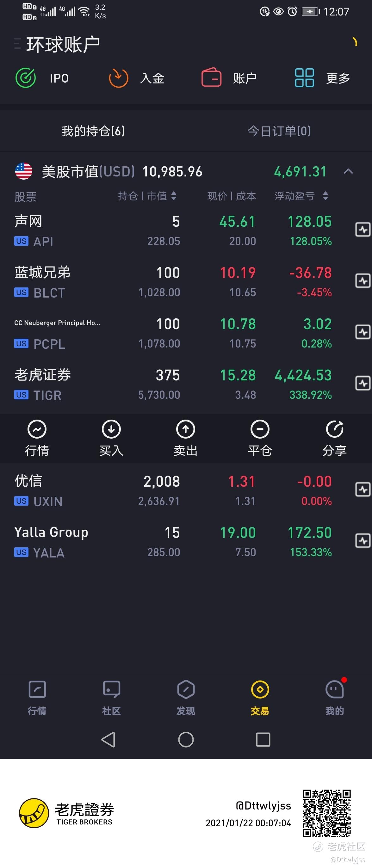Screen dimensions: 372x868
Task: Sort by 持仓|市值 column arrows
Action: coord(174,196)
